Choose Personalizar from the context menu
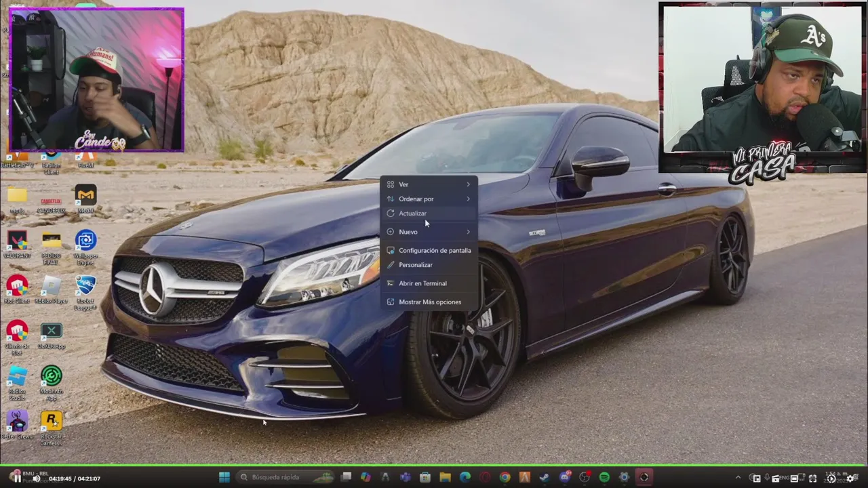 [429, 265]
